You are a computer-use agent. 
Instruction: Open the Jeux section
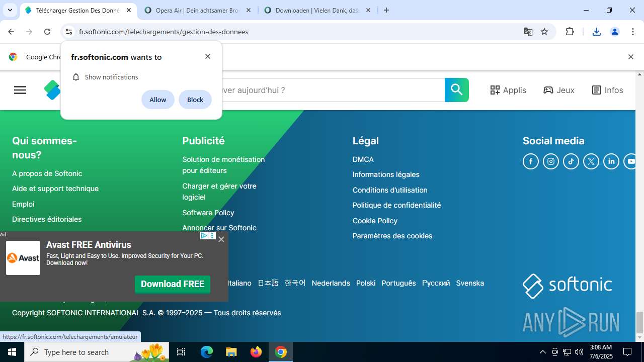point(559,90)
